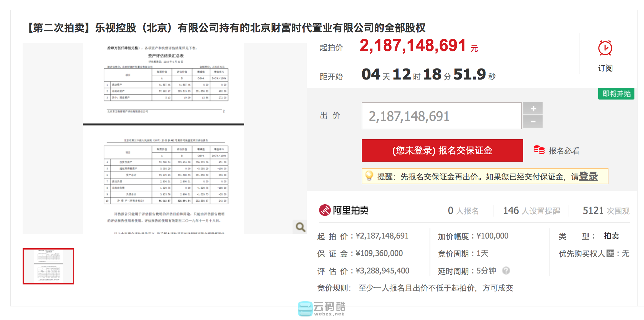This screenshot has height=320, width=644.
Task: Increase bid with the plus button
Action: pyautogui.click(x=533, y=109)
